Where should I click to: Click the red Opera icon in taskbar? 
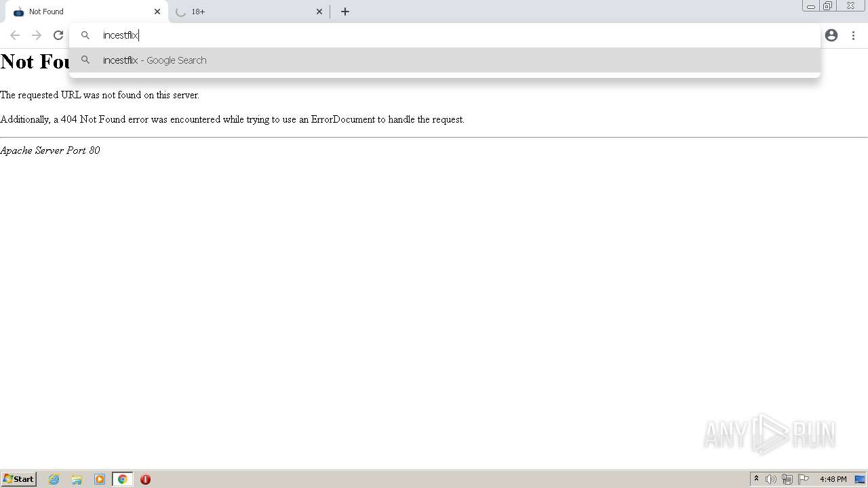click(145, 479)
